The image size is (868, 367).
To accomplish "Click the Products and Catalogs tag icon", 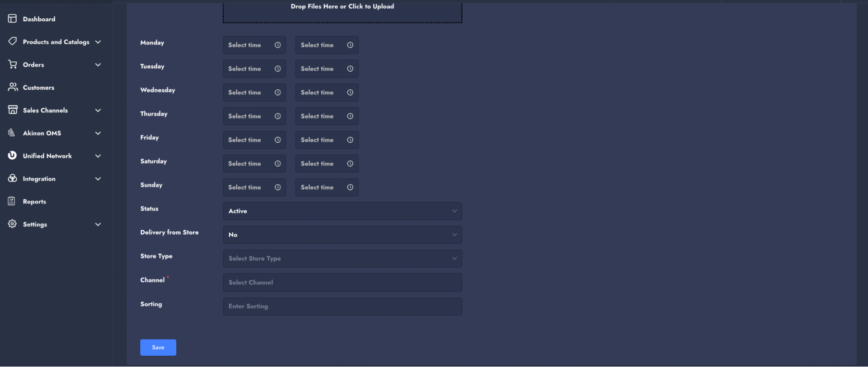I will click(x=12, y=41).
